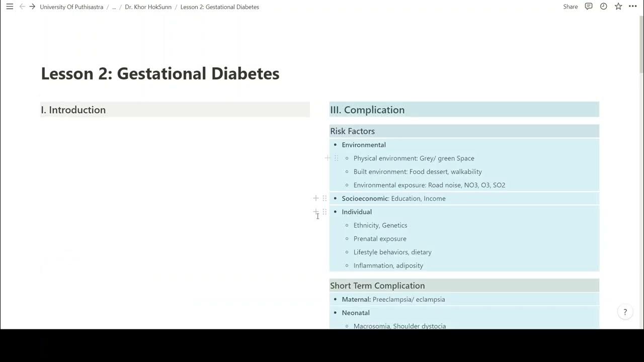This screenshot has height=362, width=644.
Task: Click the Lesson 2: Gestational Diabetes breadcrumb
Action: coord(219,7)
